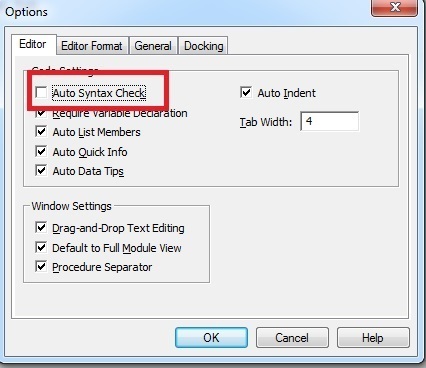Select the Editor tab
The height and width of the screenshot is (368, 426).
(33, 44)
